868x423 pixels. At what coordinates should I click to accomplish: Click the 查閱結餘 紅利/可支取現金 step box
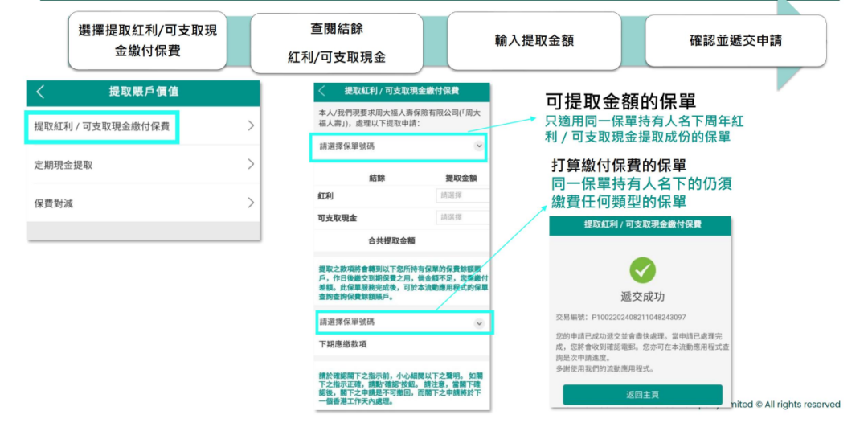pyautogui.click(x=337, y=43)
